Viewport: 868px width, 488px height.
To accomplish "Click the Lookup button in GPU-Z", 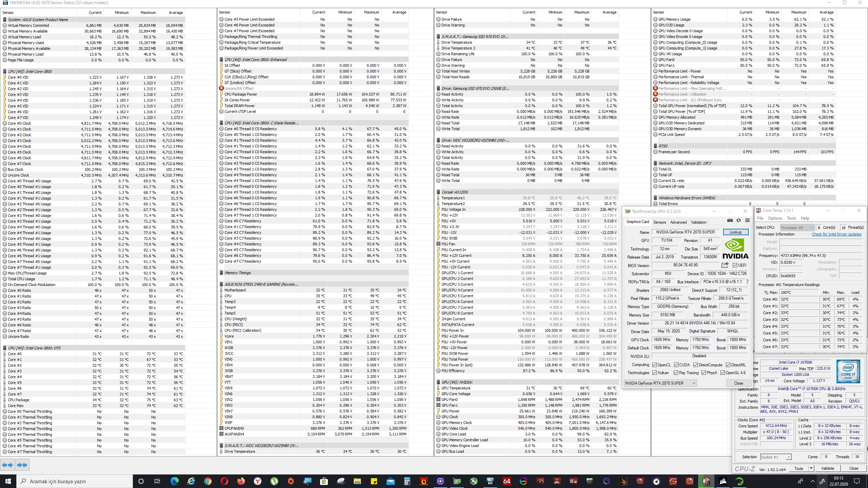I will click(735, 232).
